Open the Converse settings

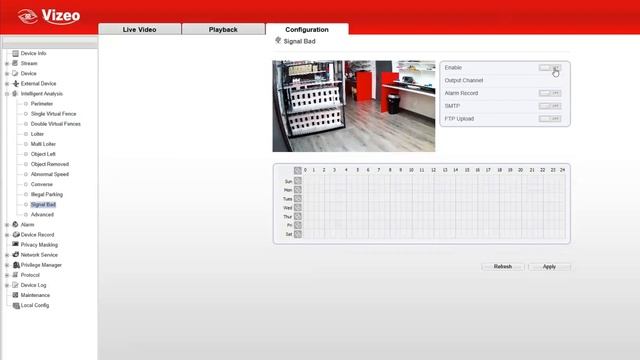pos(42,184)
